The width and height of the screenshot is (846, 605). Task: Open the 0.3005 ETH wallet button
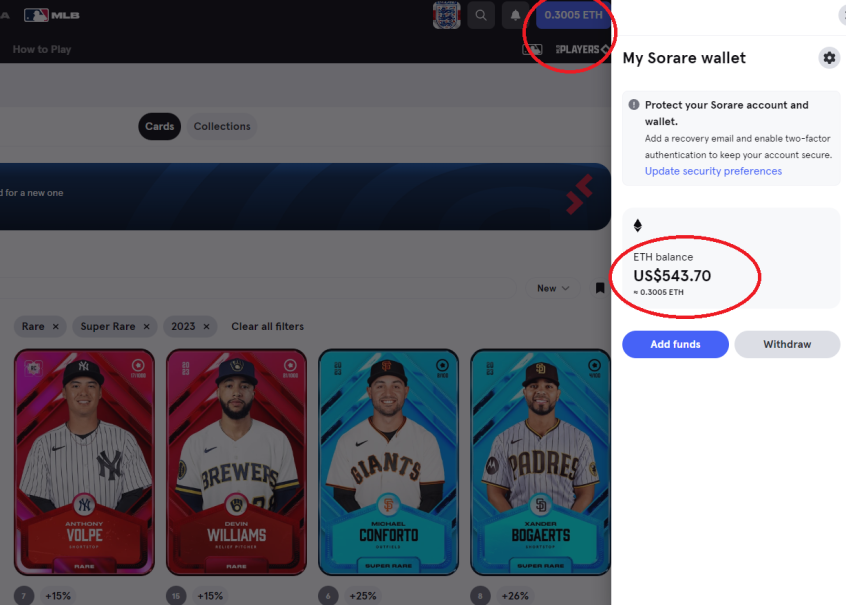pyautogui.click(x=573, y=15)
